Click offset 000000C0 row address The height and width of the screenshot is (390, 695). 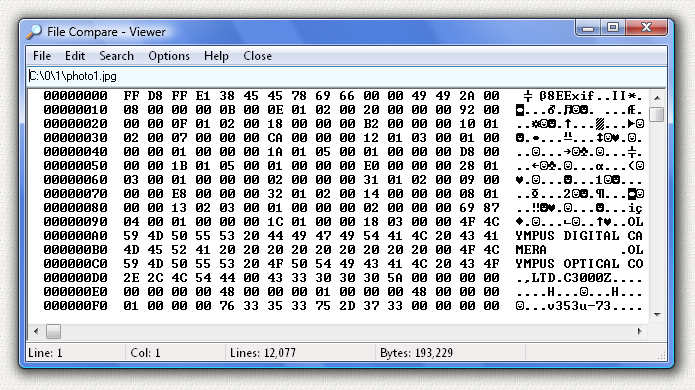pos(75,264)
